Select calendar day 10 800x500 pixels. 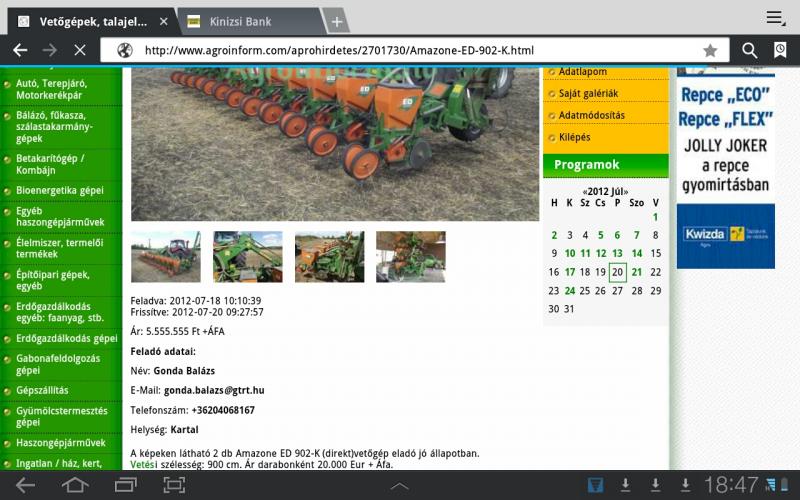point(570,254)
